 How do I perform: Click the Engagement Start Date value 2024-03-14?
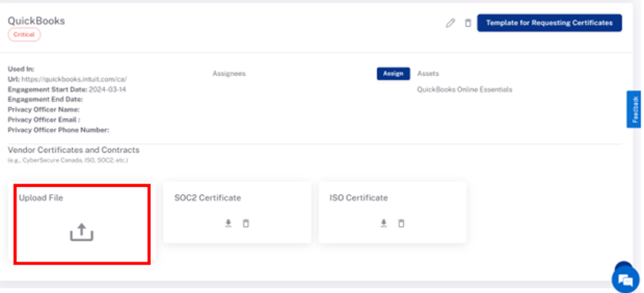click(108, 90)
